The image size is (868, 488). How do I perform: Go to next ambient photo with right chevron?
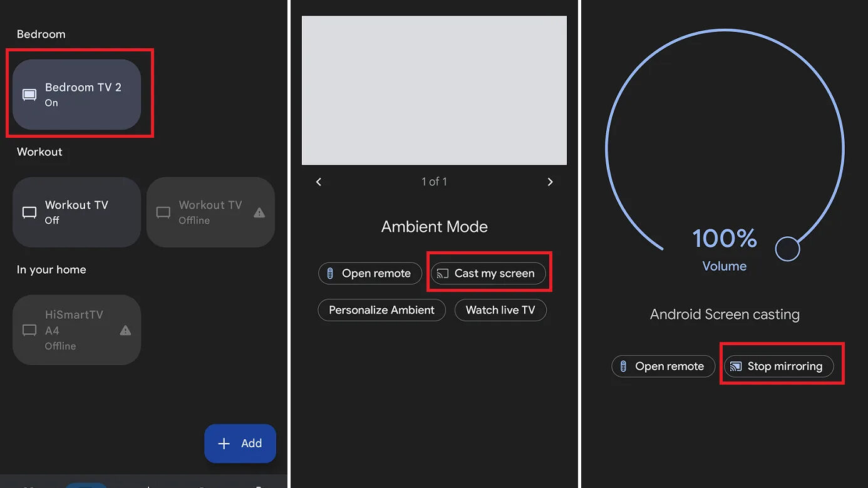pos(550,182)
